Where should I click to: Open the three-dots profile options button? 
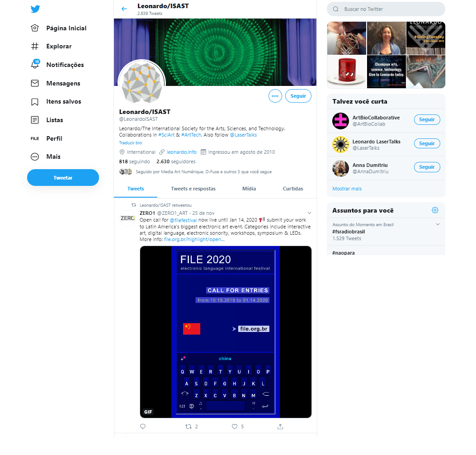(x=275, y=96)
